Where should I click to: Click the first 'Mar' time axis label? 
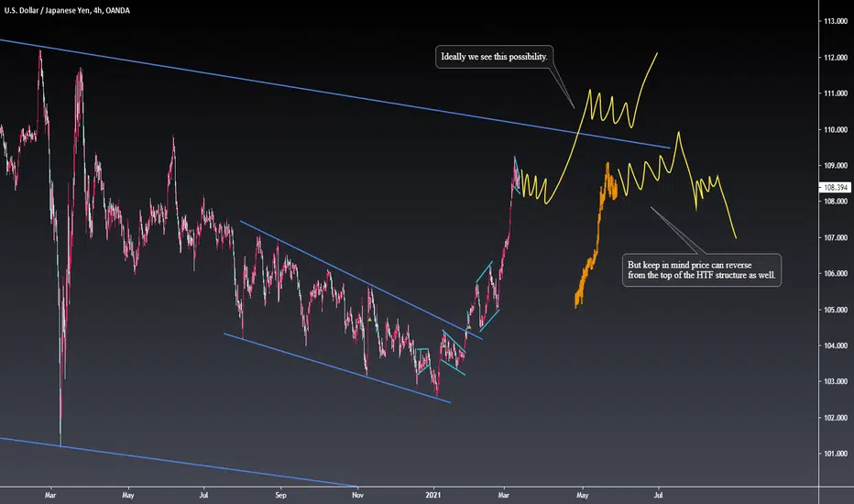(x=50, y=495)
